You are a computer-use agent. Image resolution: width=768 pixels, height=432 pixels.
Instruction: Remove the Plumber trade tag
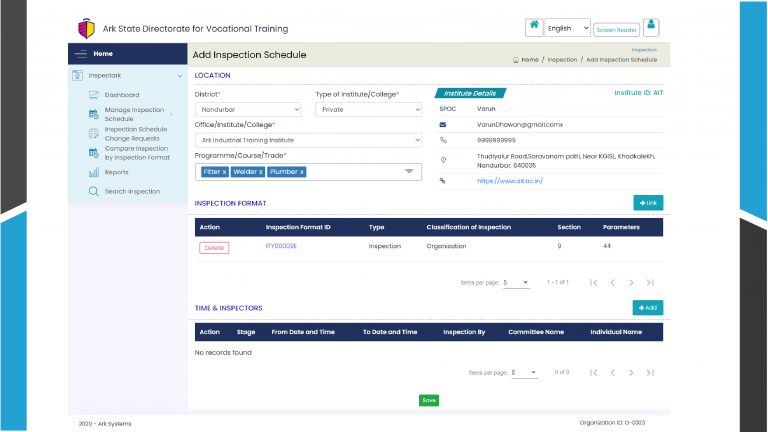[301, 172]
